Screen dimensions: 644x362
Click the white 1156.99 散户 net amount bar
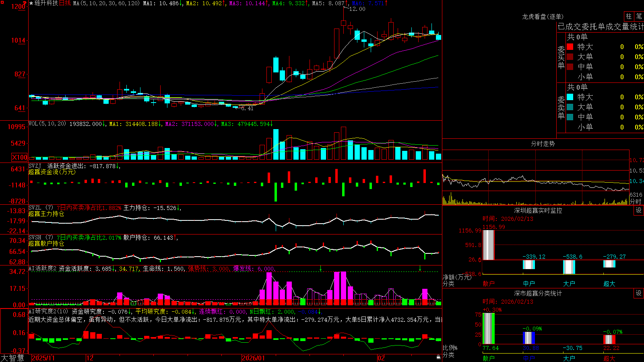tap(489, 245)
